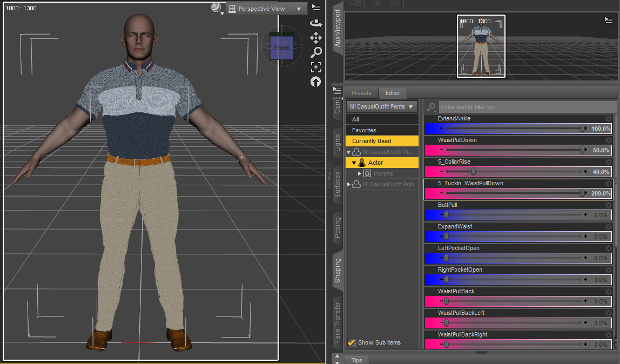Open the draw style sphere icon
Image resolution: width=620 pixels, height=364 pixels.
pyautogui.click(x=217, y=8)
